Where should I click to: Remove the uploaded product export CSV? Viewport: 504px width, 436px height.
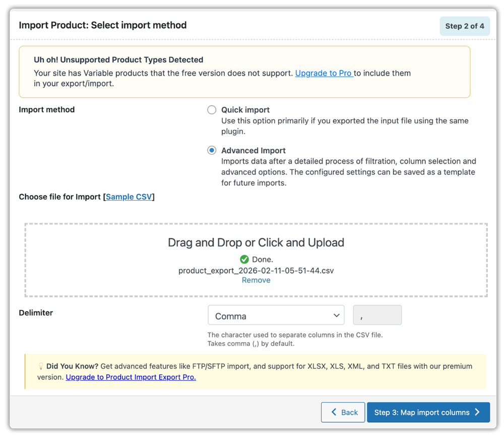[256, 280]
